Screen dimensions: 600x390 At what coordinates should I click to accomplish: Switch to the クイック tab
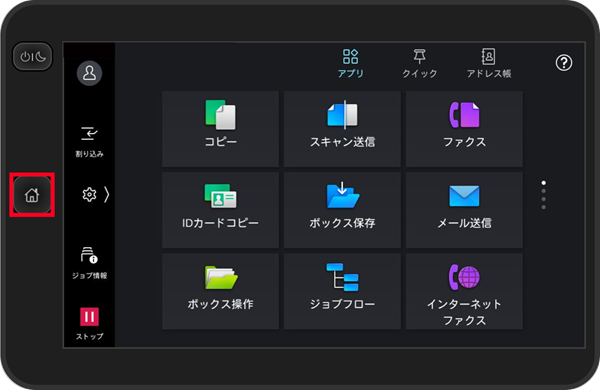tap(419, 63)
